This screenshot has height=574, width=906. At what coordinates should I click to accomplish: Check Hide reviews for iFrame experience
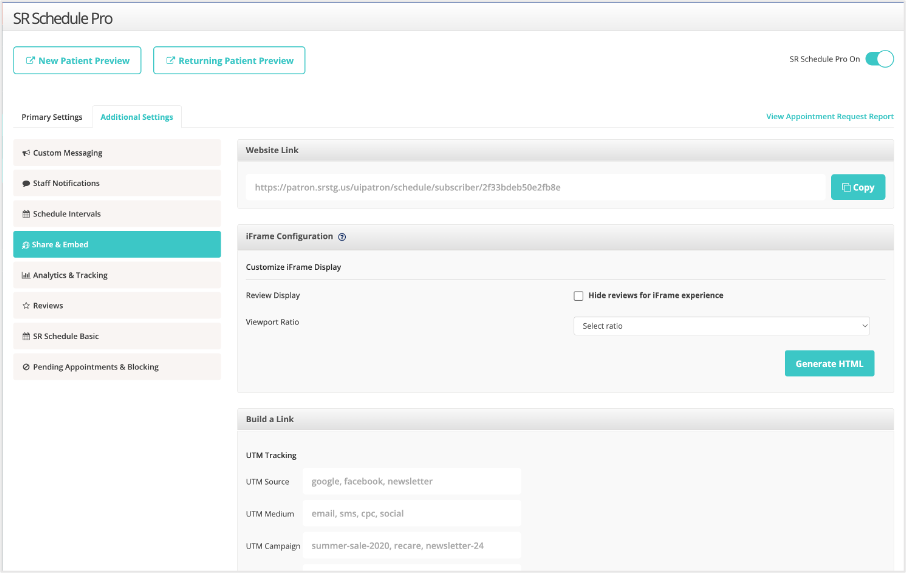click(578, 296)
